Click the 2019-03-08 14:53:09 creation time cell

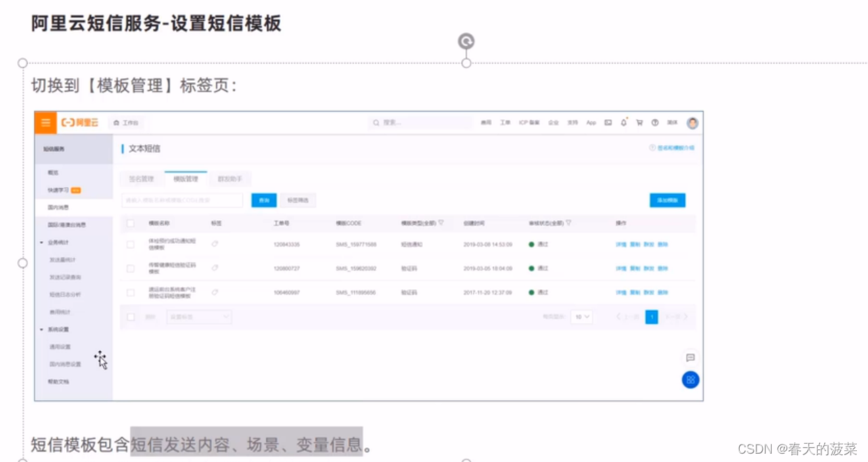coord(488,245)
